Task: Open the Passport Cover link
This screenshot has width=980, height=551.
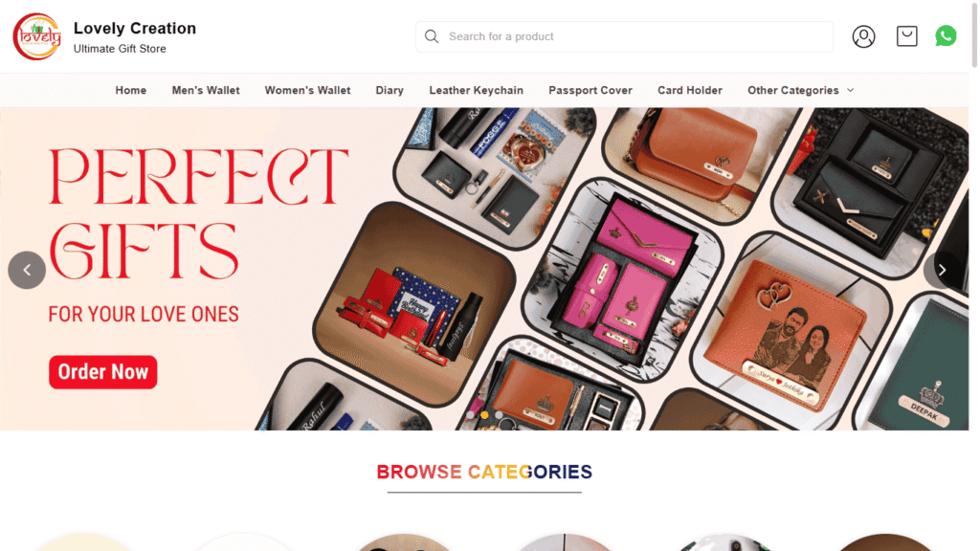Action: tap(590, 90)
